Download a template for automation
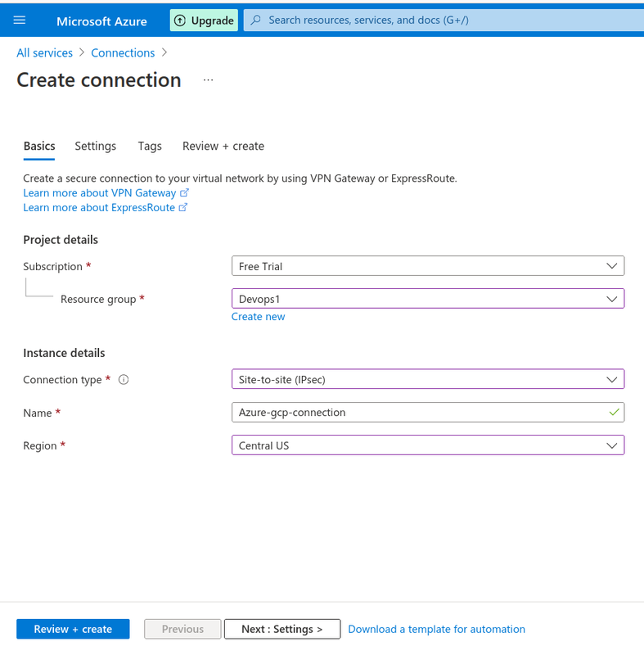The width and height of the screenshot is (644, 655). pyautogui.click(x=437, y=629)
